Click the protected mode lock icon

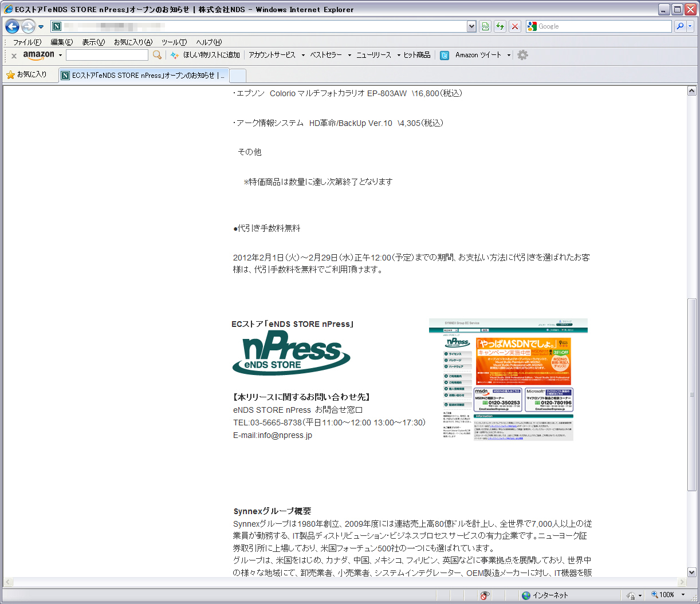[631, 595]
